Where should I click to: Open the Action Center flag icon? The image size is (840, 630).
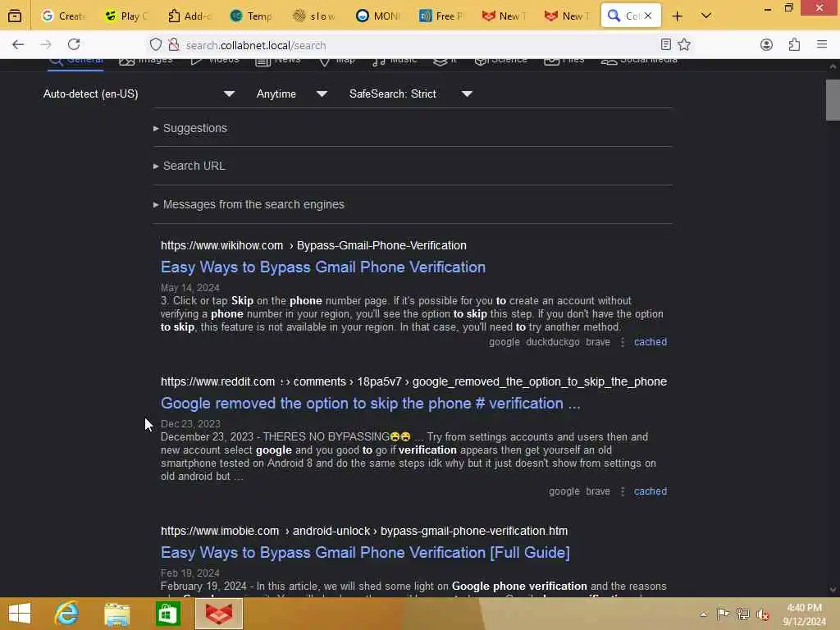[723, 614]
